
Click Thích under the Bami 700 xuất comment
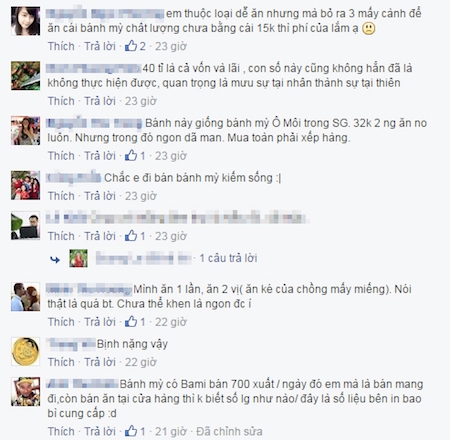pyautogui.click(x=61, y=431)
